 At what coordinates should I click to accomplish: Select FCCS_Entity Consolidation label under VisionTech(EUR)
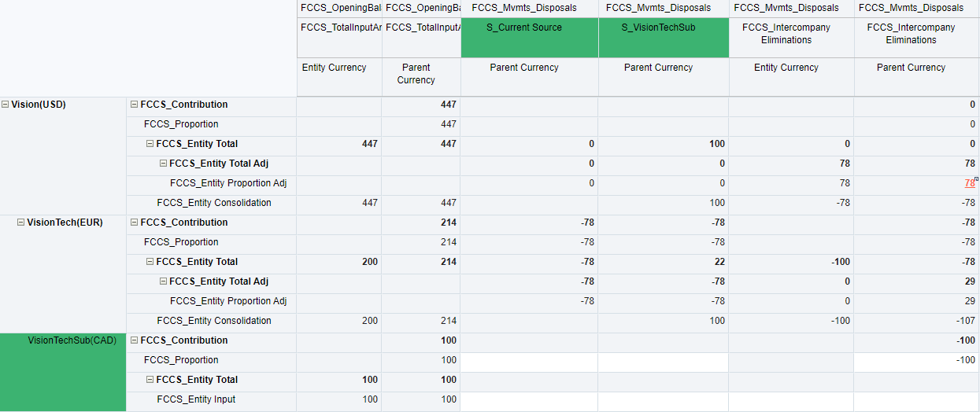point(214,321)
